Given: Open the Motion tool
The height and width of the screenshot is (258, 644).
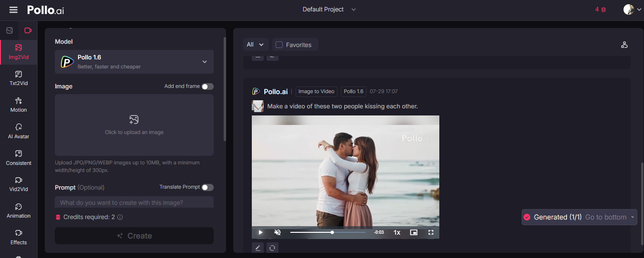Looking at the screenshot, I should [19, 105].
